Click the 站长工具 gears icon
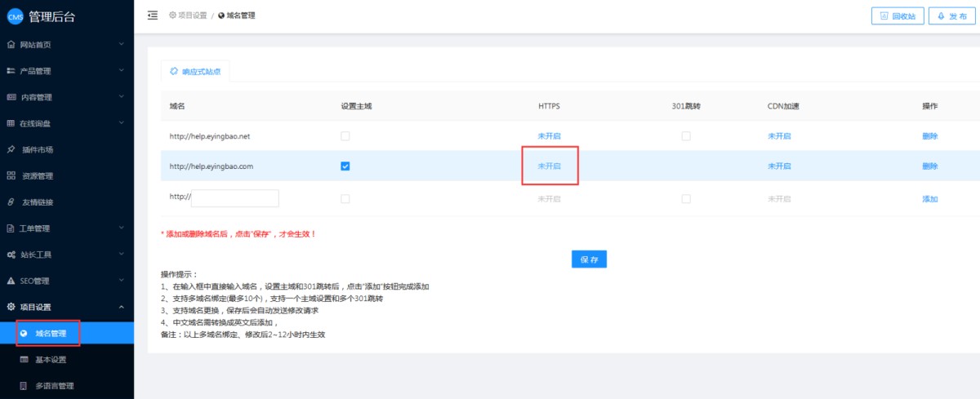980x399 pixels. [11, 255]
